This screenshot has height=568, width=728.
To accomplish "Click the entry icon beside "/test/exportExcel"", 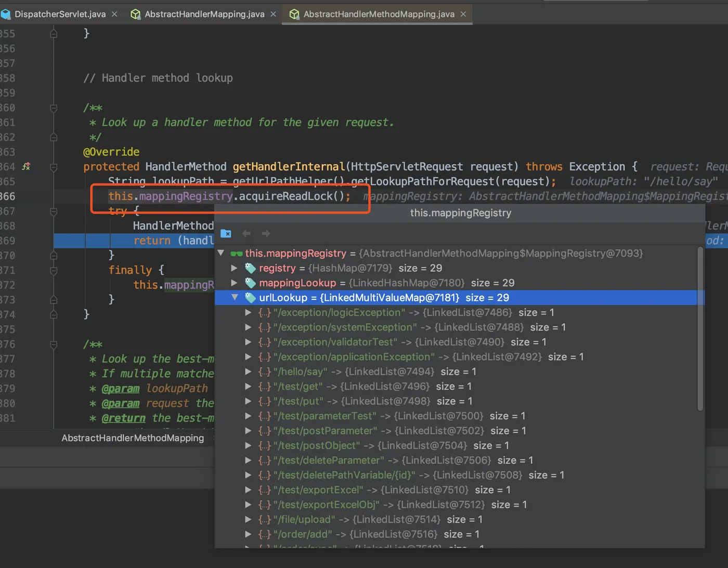I will (265, 490).
